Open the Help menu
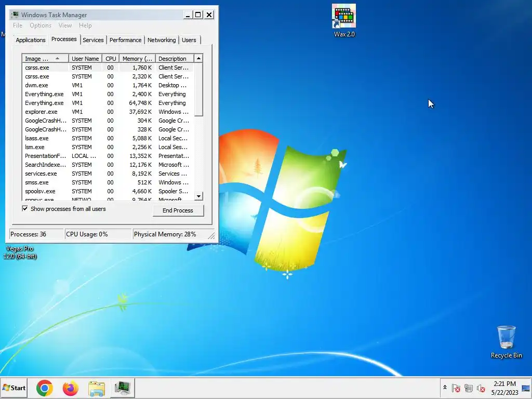This screenshot has width=532, height=399. pyautogui.click(x=85, y=25)
